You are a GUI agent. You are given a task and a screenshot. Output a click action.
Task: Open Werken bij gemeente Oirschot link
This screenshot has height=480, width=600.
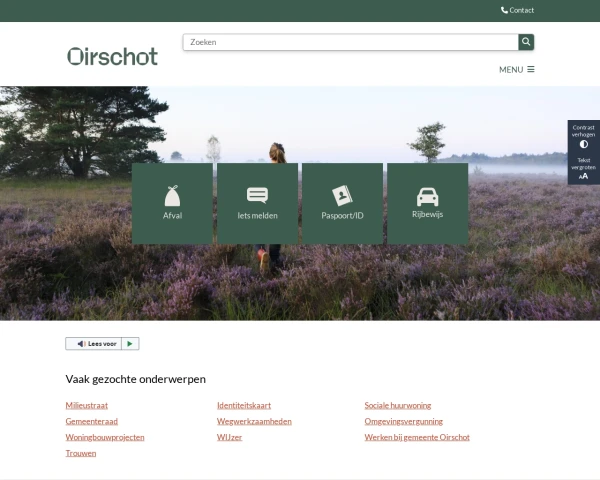coord(417,437)
